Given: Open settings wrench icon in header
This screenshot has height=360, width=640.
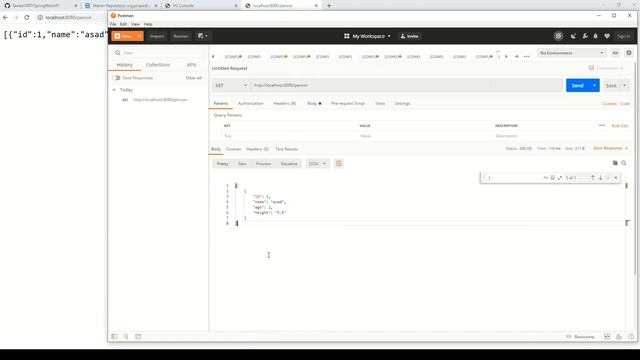Looking at the screenshot, I should click(585, 36).
